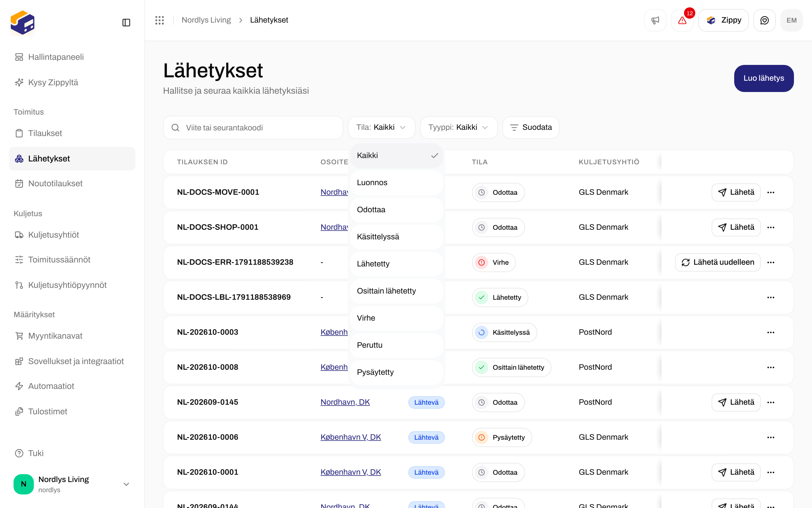
Task: Focus the Viite tai seurantakoodi search field
Action: [253, 128]
